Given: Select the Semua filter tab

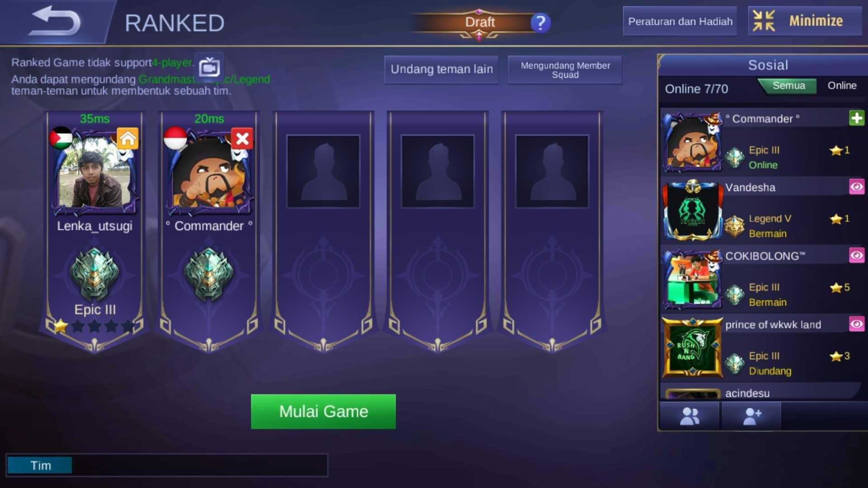Looking at the screenshot, I should [788, 86].
